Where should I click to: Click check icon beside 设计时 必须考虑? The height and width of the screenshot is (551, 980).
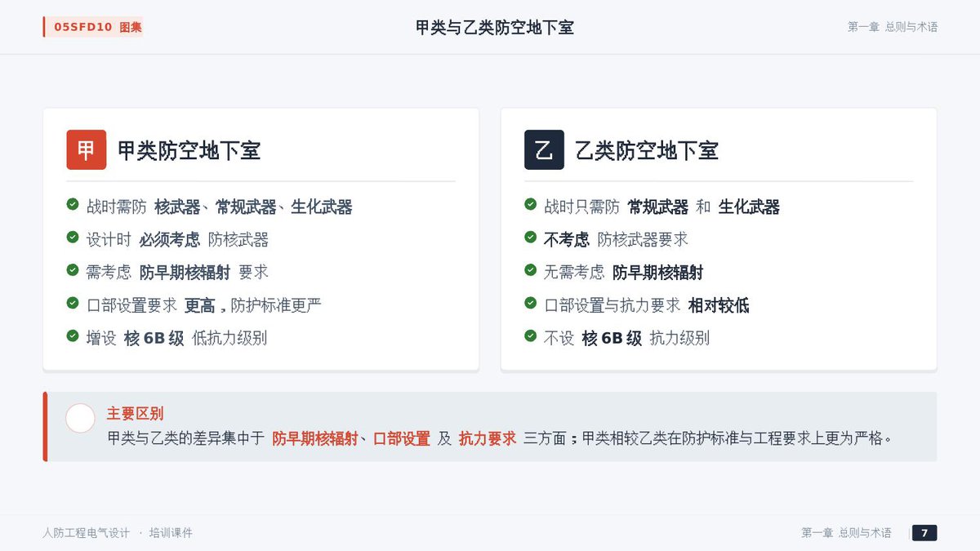coord(73,238)
